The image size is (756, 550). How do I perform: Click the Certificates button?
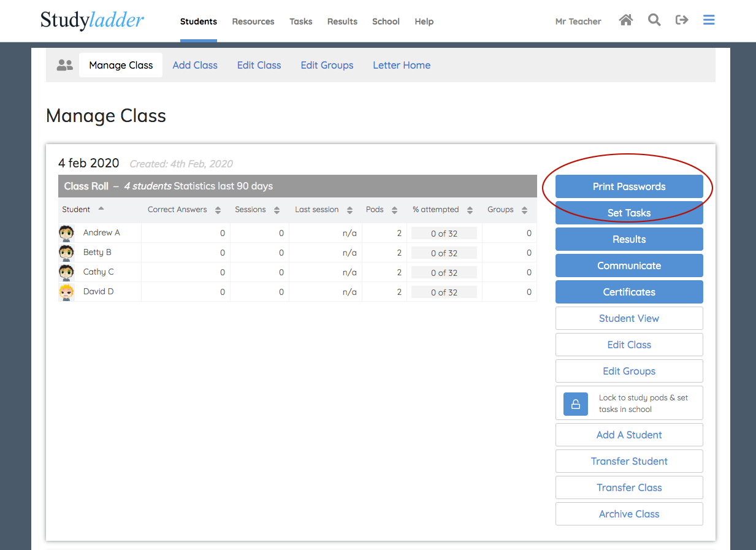coord(629,292)
